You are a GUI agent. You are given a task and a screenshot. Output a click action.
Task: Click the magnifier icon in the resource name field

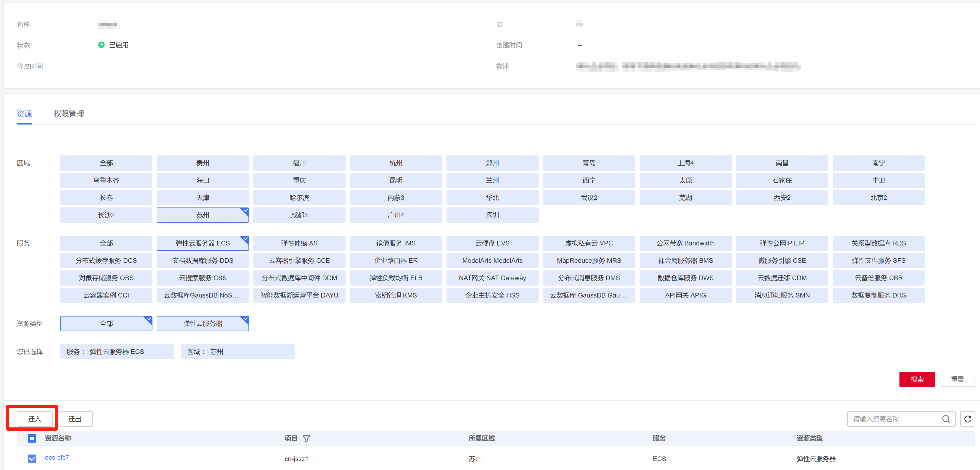946,419
